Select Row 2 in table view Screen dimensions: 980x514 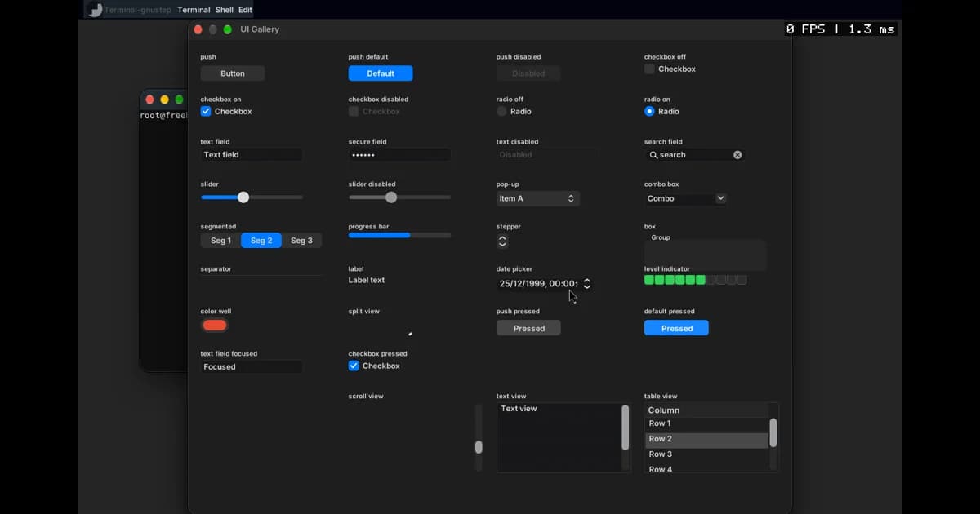tap(706, 440)
